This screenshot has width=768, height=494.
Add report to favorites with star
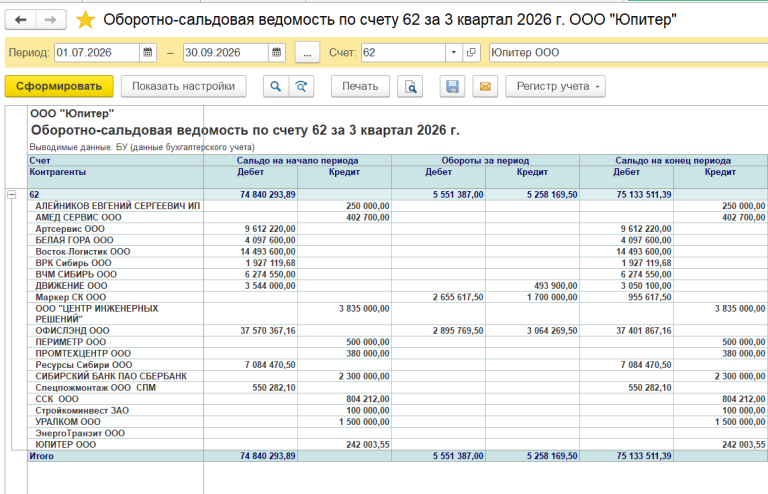[x=85, y=20]
